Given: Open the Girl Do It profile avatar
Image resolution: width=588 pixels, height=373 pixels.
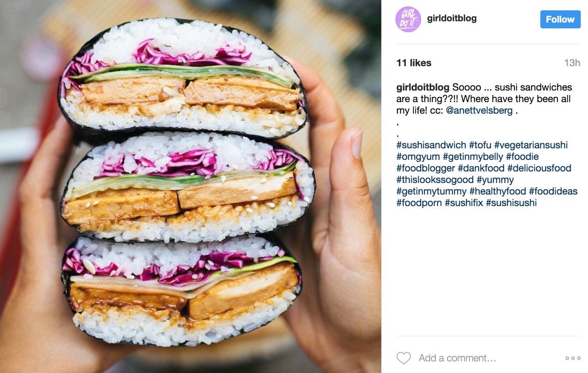Looking at the screenshot, I should coord(408,20).
